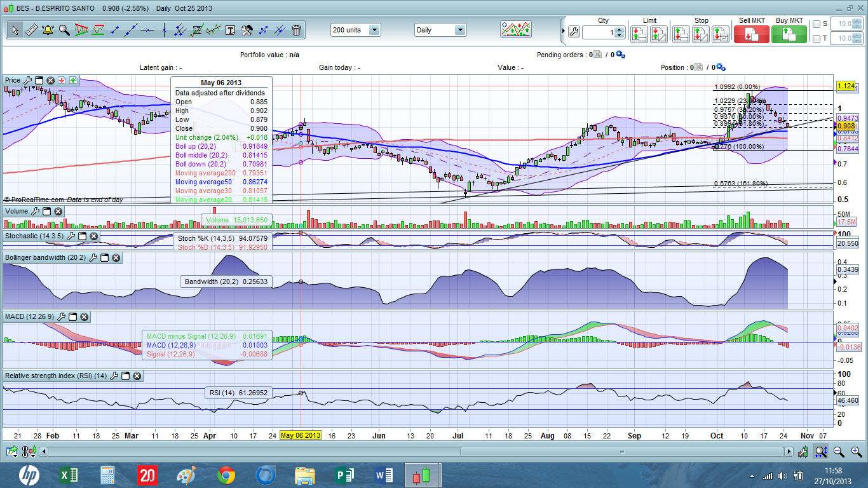Image resolution: width=868 pixels, height=488 pixels.
Task: Open the indicators chart icon button
Action: (515, 29)
